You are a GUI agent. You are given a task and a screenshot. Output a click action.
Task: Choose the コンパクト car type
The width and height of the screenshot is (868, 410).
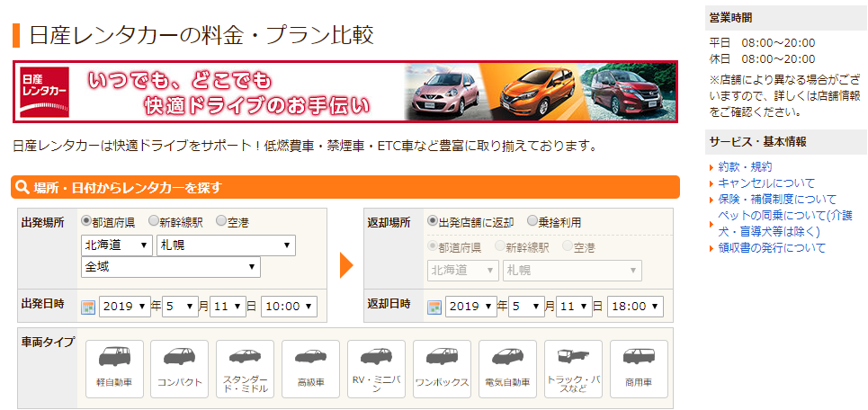pos(179,368)
